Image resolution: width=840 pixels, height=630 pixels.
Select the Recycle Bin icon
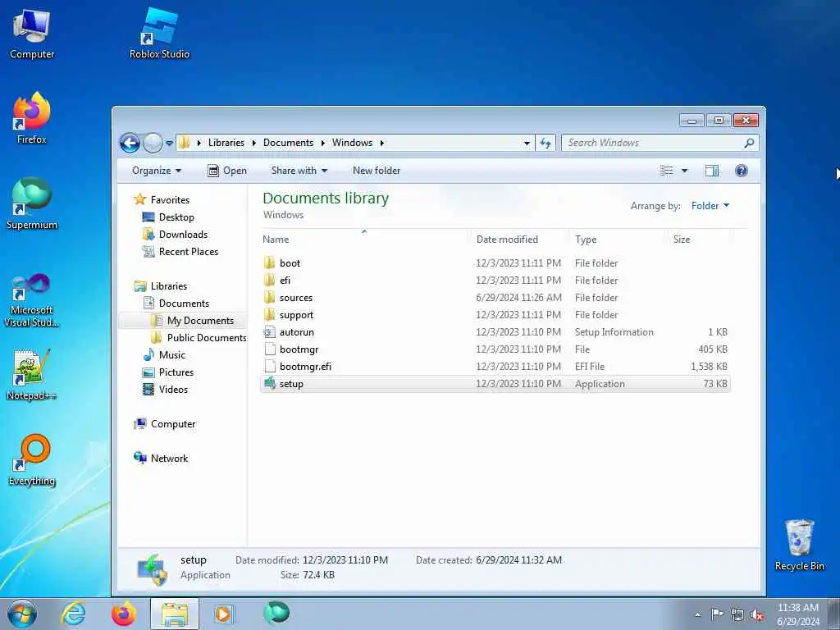point(799,546)
